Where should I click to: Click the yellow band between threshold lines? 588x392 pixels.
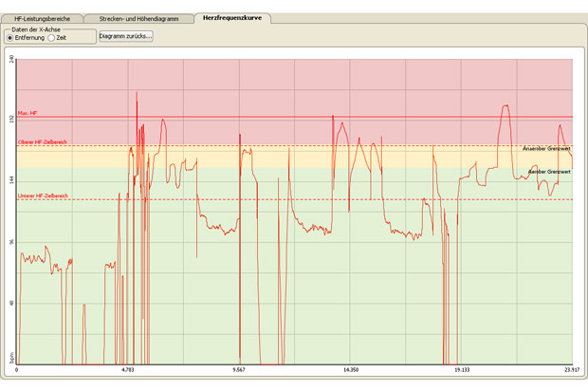pos(285,157)
